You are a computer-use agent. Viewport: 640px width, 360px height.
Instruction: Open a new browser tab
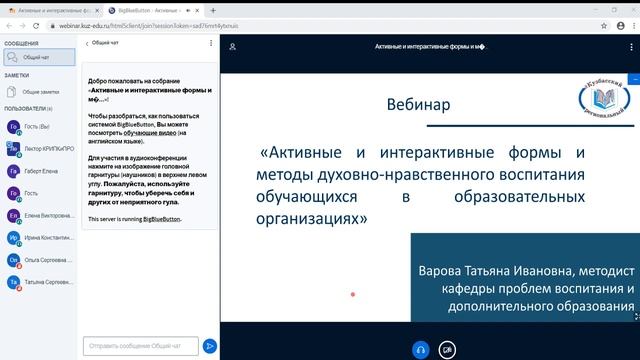pos(213,11)
